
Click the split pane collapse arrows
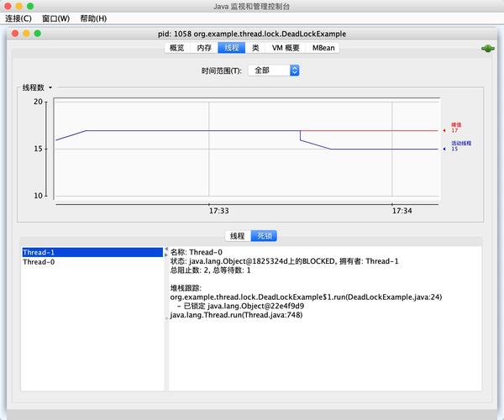pos(166,252)
